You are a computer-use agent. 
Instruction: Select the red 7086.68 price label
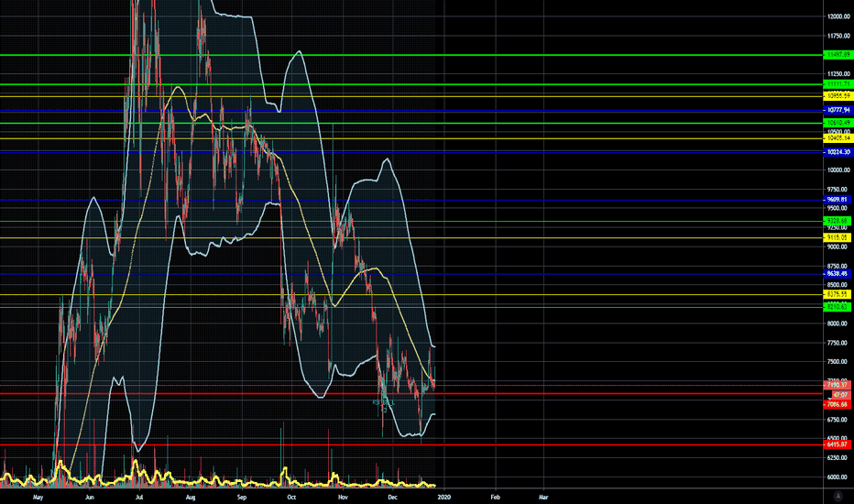pyautogui.click(x=838, y=404)
